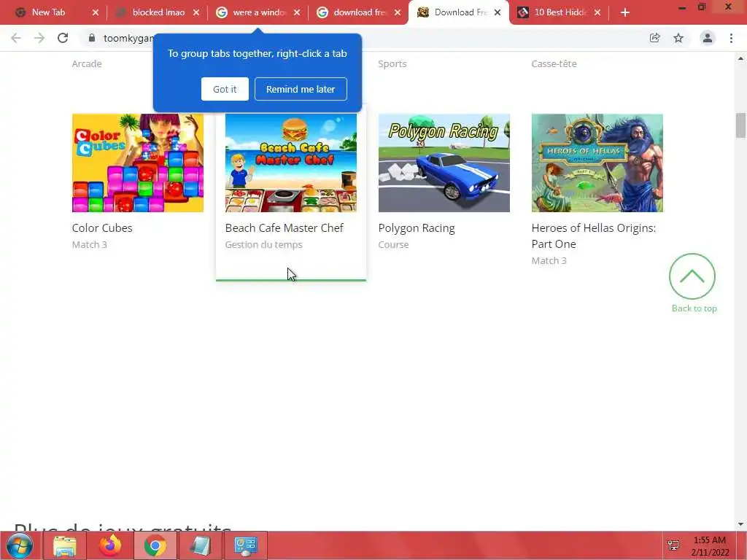Open Windows Explorer from the taskbar
The height and width of the screenshot is (560, 747).
(x=65, y=545)
